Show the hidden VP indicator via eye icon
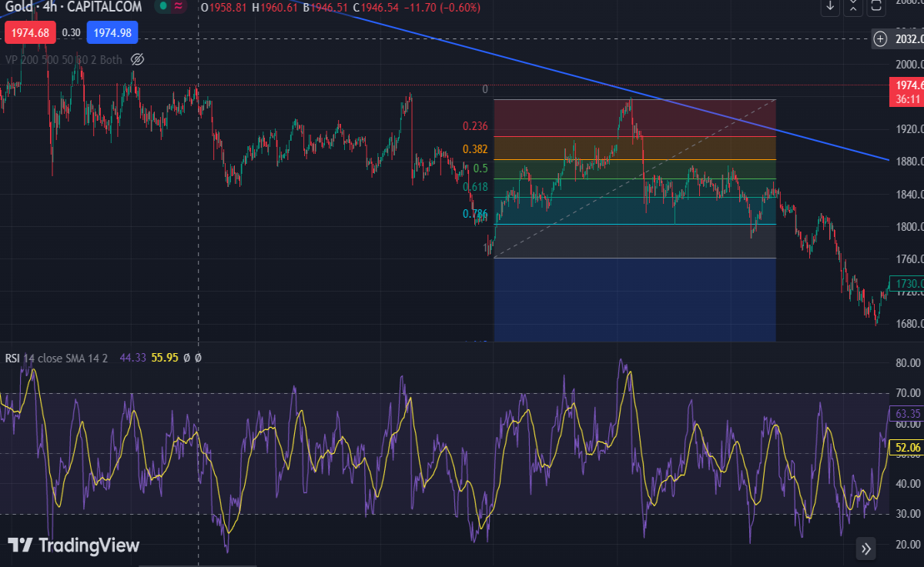This screenshot has height=567, width=924. pos(138,59)
